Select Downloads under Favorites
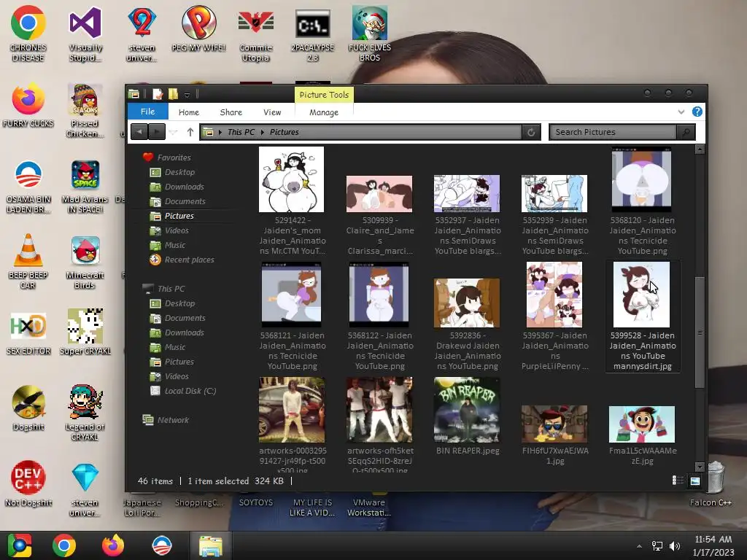Image resolution: width=747 pixels, height=560 pixels. click(x=184, y=187)
